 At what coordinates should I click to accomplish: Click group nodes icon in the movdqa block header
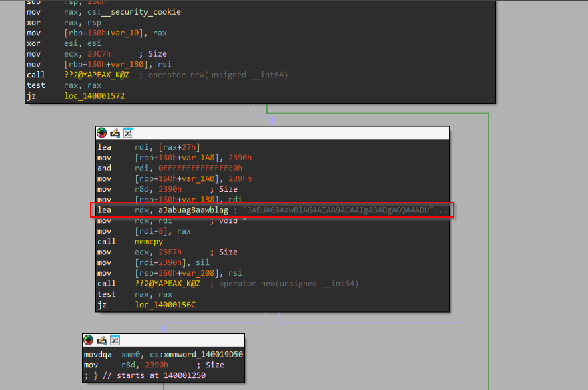[115, 340]
